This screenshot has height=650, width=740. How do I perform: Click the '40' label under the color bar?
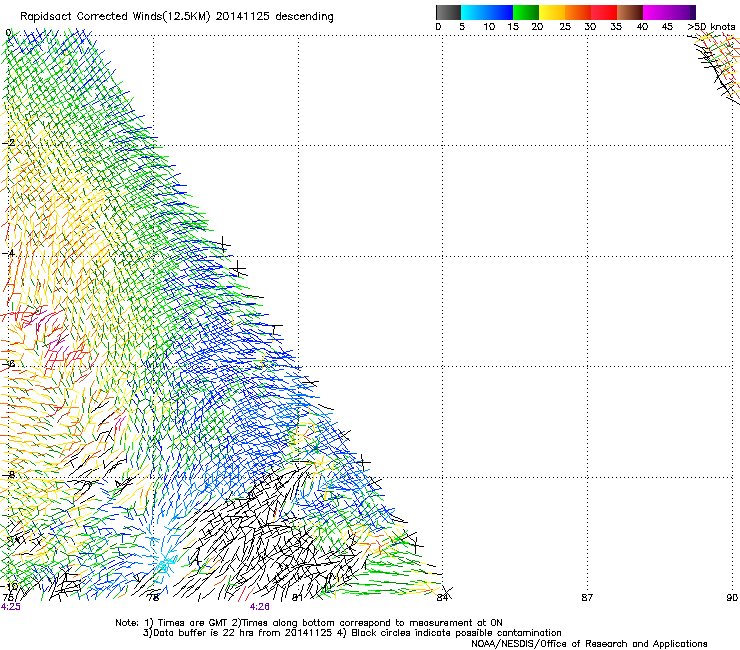(642, 27)
